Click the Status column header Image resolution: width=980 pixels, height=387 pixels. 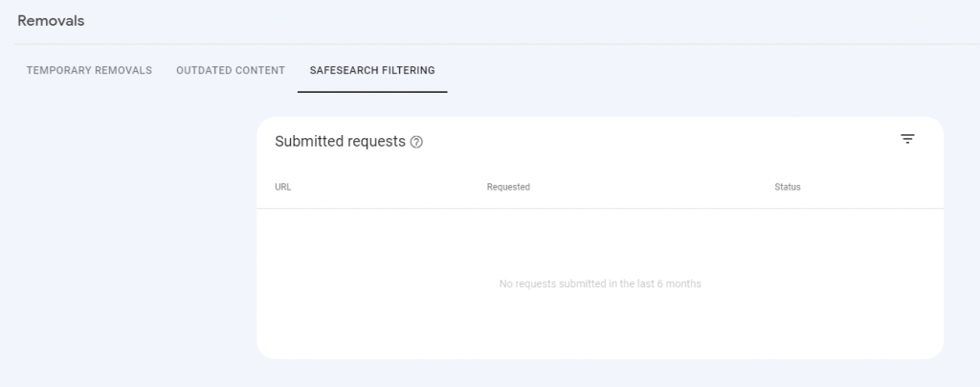click(x=788, y=187)
